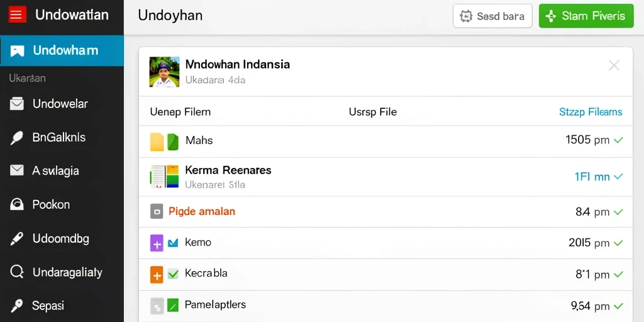Click the green edit icon beside Pamelaptlers
644x322 pixels.
[173, 305]
